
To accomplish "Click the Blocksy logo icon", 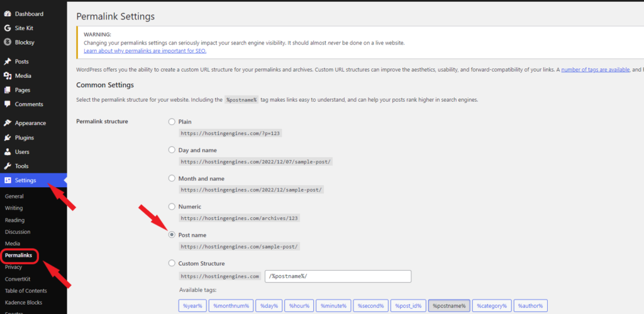I will point(8,42).
